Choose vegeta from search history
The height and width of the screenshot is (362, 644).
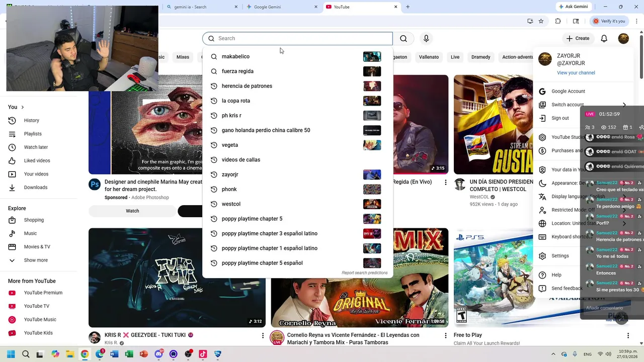[297, 145]
